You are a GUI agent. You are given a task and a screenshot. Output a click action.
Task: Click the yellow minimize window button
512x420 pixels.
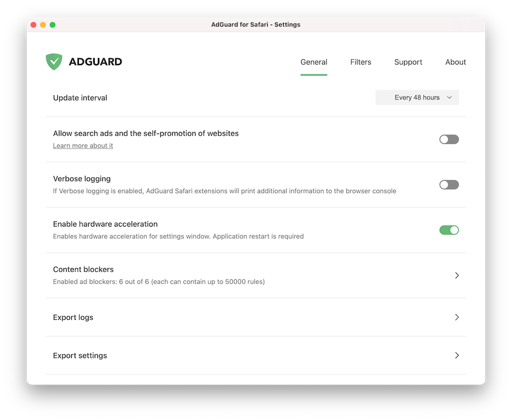click(x=43, y=25)
